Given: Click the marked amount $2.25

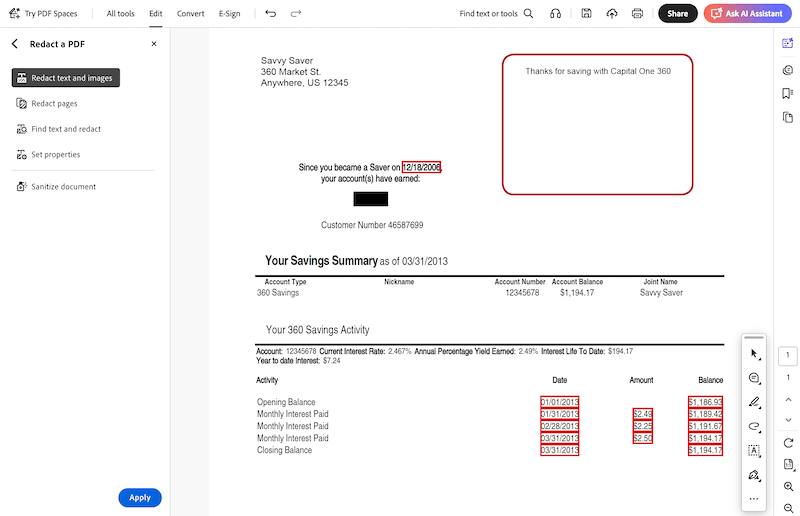Looking at the screenshot, I should [x=642, y=426].
